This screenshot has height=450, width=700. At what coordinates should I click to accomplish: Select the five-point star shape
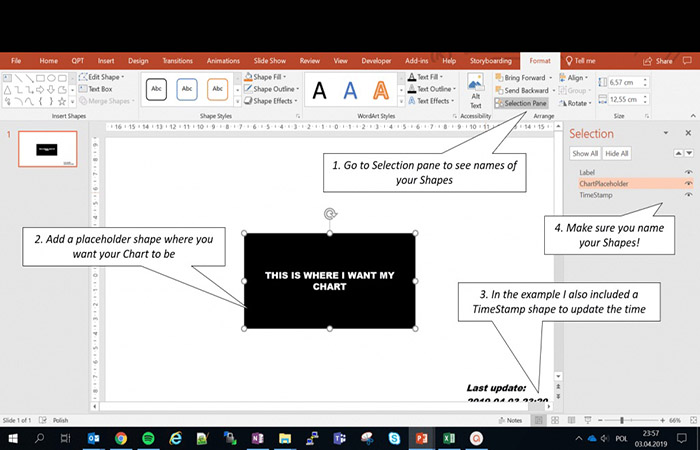(x=62, y=101)
